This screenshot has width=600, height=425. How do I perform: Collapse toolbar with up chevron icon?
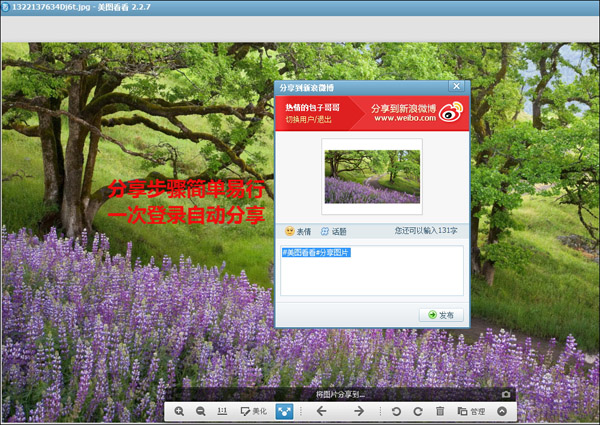[x=502, y=411]
